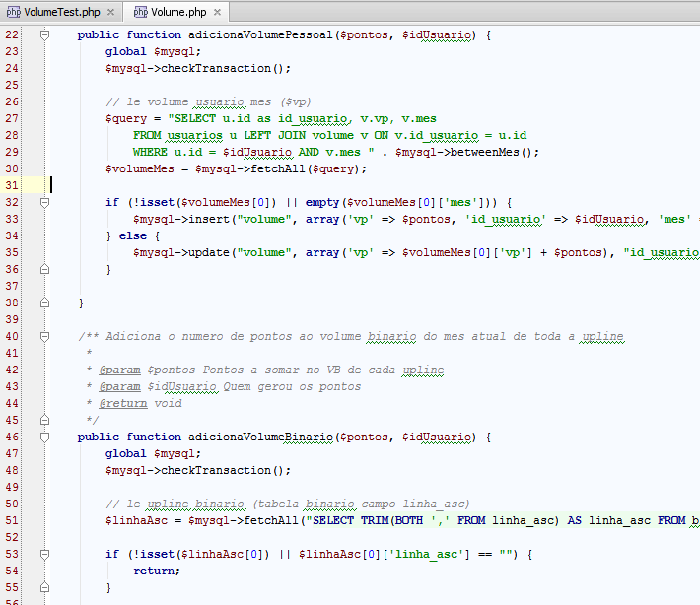
Task: Click $linhaAsc variable on line 51
Action: (x=136, y=520)
